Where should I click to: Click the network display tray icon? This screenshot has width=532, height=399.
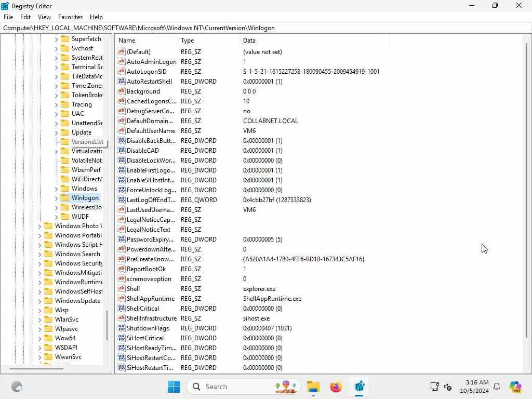pos(435,387)
